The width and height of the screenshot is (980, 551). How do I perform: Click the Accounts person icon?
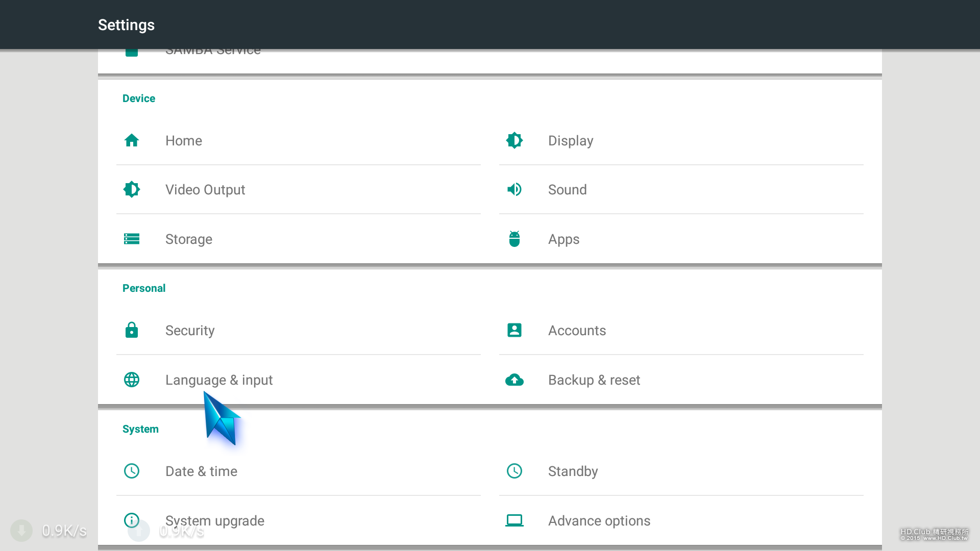514,330
